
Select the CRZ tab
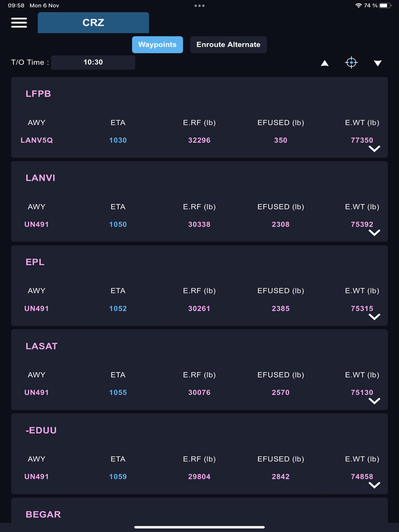pyautogui.click(x=94, y=23)
